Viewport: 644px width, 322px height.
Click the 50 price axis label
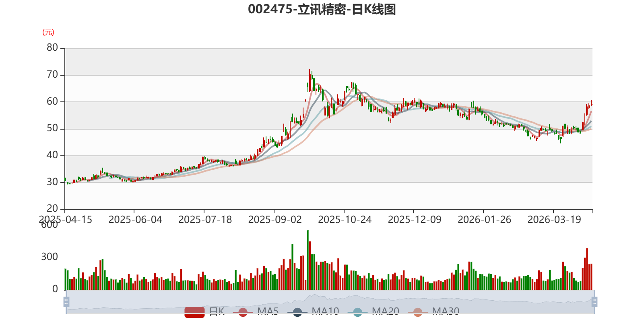pos(52,128)
